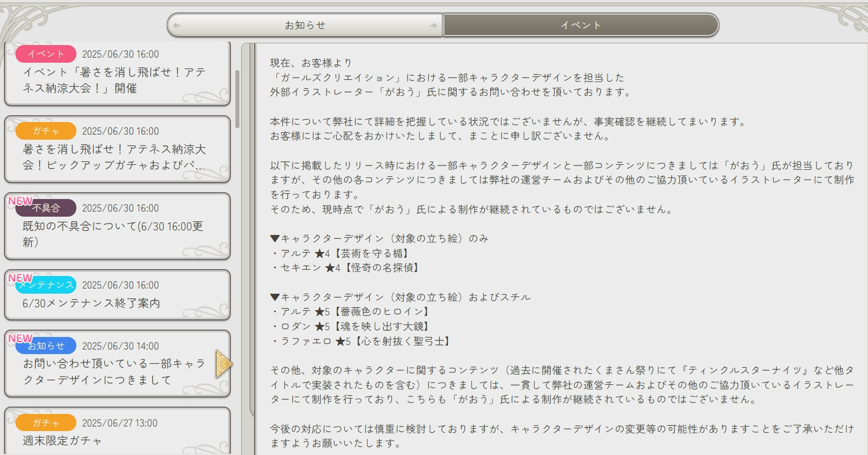
Task: Click the left arrow on the お知らせ tab
Action: pyautogui.click(x=177, y=25)
